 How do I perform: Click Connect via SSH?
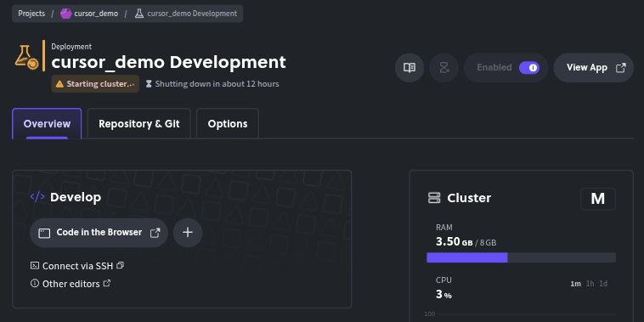point(77,266)
